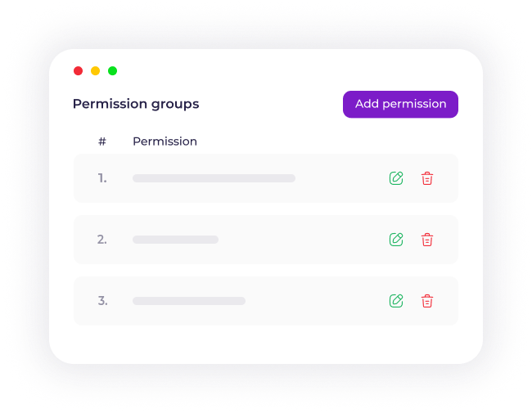Screen dimensions: 532x413
Task: Click the Permission groups heading
Action: tap(136, 104)
